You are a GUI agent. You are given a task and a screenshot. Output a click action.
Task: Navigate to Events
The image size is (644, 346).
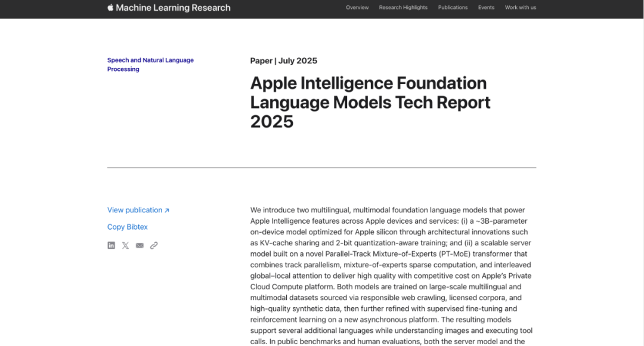(486, 7)
